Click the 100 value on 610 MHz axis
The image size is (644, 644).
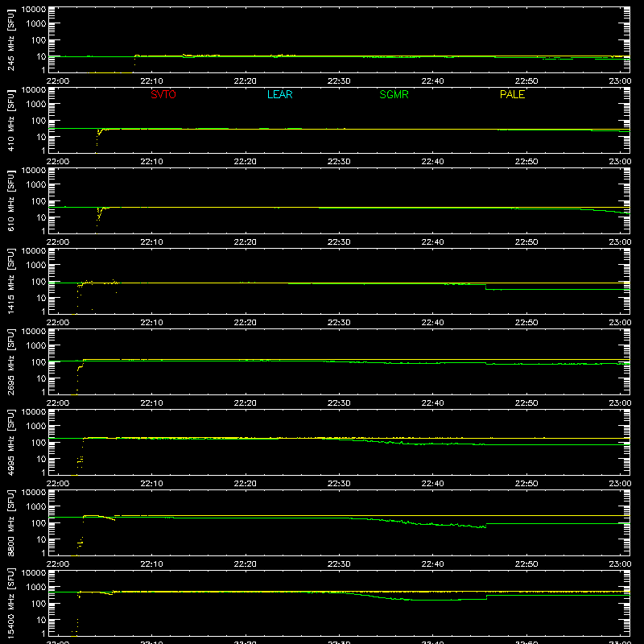pos(39,201)
